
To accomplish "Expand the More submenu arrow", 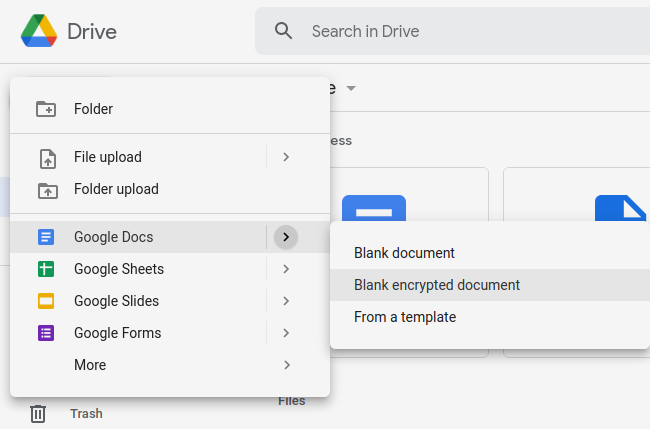I will 286,365.
